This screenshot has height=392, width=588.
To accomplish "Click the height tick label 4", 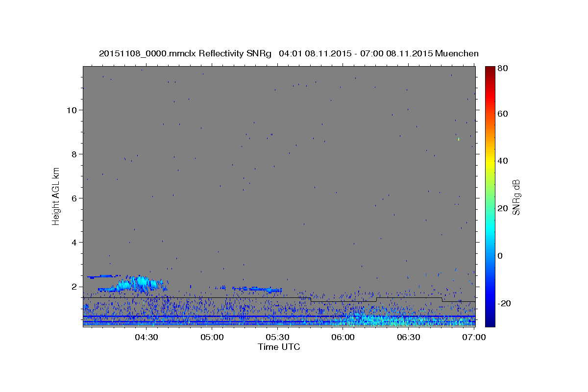I will pyautogui.click(x=73, y=242).
